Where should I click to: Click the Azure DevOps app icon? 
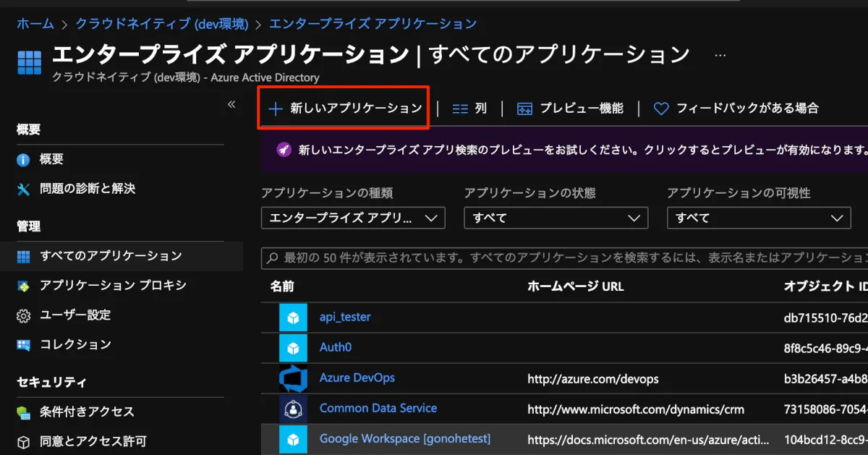[294, 378]
